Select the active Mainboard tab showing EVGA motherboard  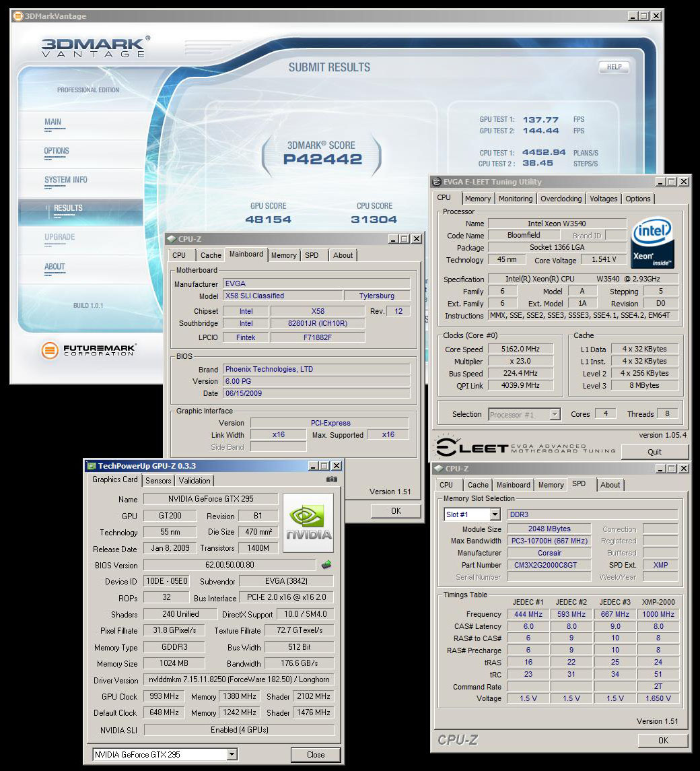coord(246,254)
